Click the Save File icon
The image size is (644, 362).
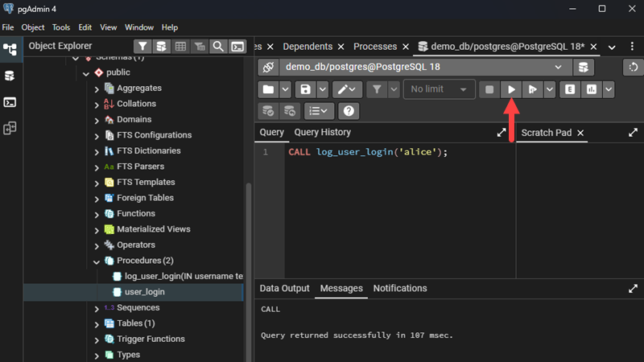306,89
